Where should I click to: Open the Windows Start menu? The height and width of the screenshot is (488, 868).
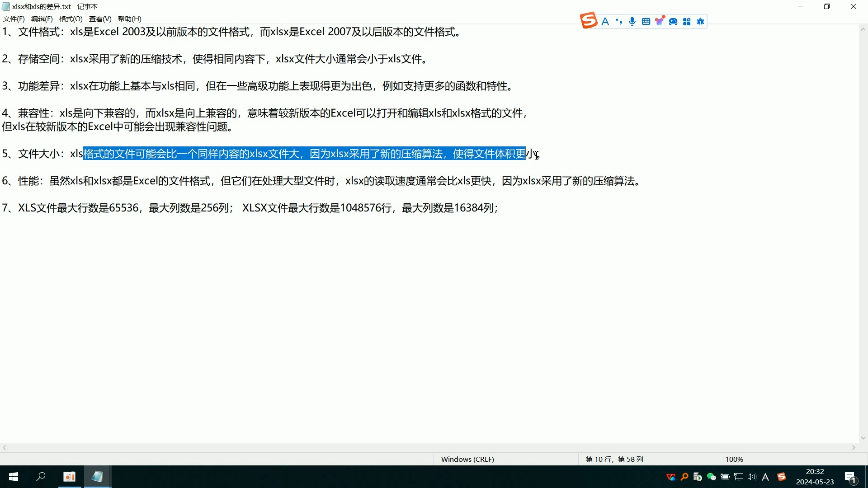(14, 477)
